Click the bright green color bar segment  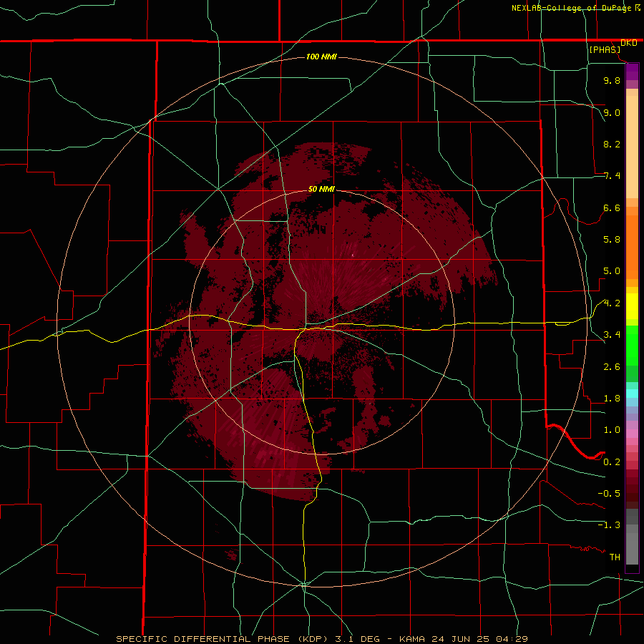point(632,346)
